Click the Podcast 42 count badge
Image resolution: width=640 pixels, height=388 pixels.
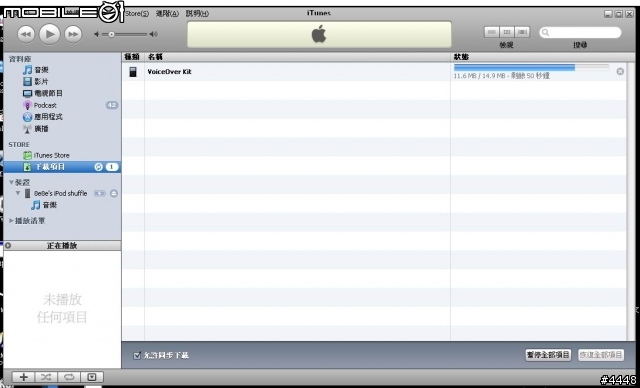pos(112,105)
